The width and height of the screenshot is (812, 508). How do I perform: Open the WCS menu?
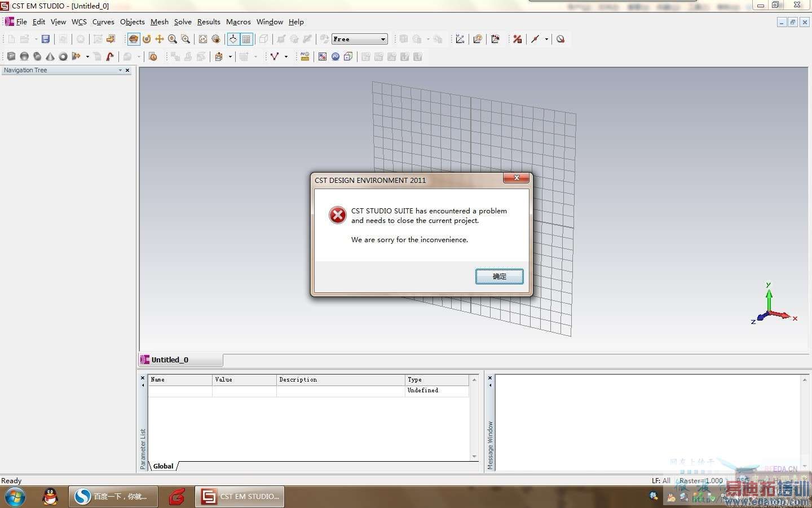pyautogui.click(x=79, y=21)
